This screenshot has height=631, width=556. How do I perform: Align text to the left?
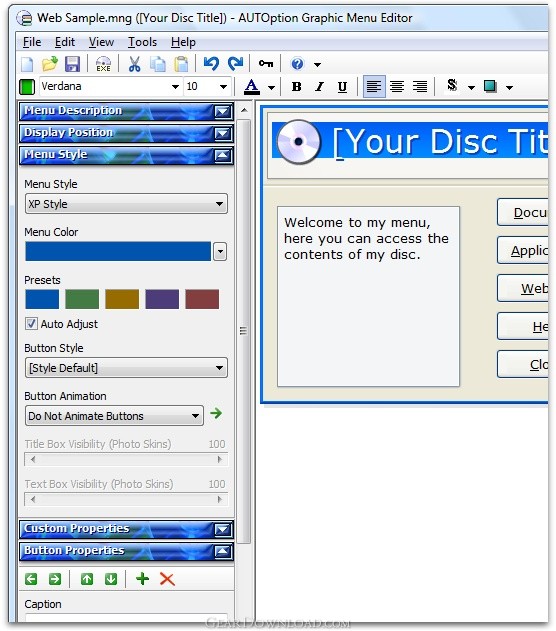pos(374,86)
